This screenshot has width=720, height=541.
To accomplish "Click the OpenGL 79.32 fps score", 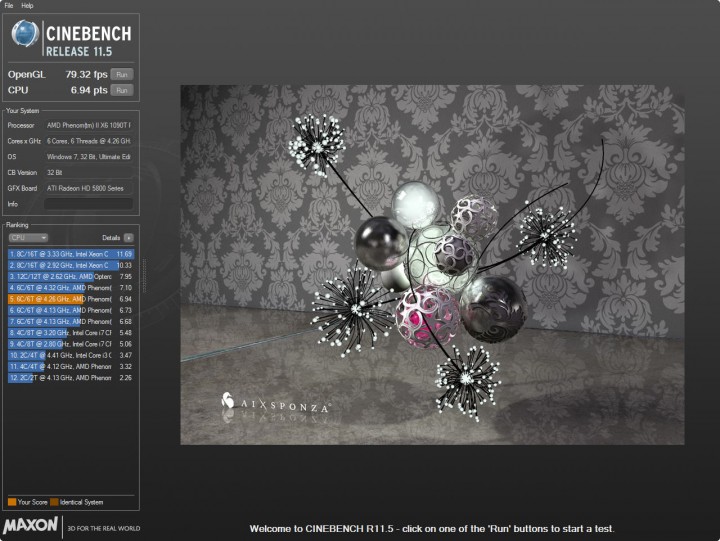I will point(86,74).
